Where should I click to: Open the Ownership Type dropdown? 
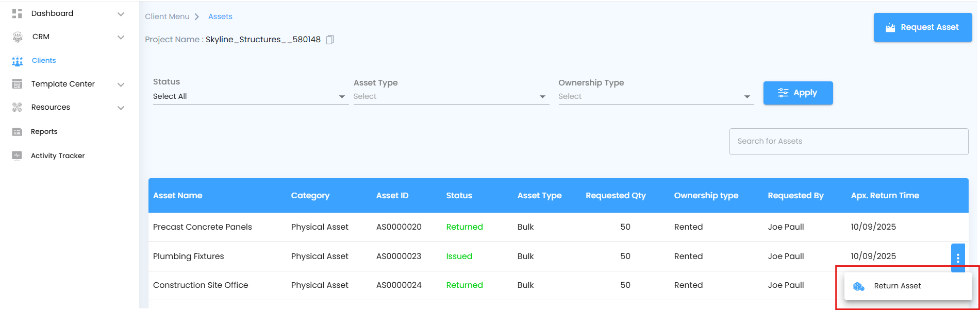click(655, 96)
